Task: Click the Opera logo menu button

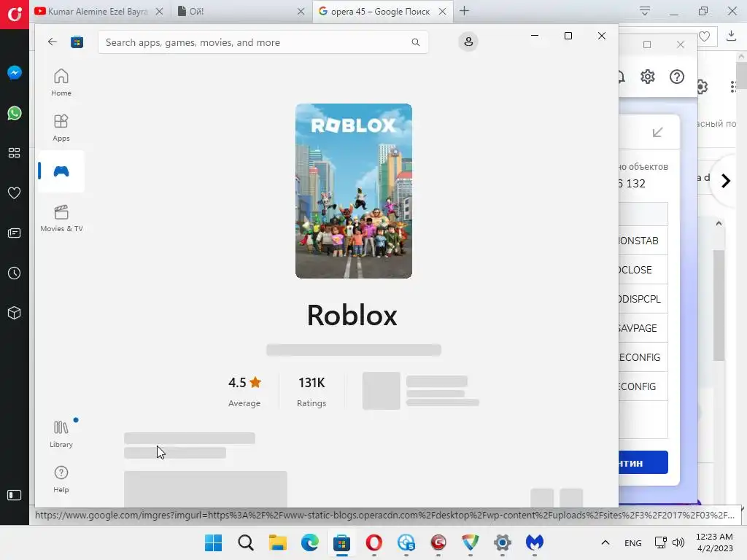Action: point(15,15)
